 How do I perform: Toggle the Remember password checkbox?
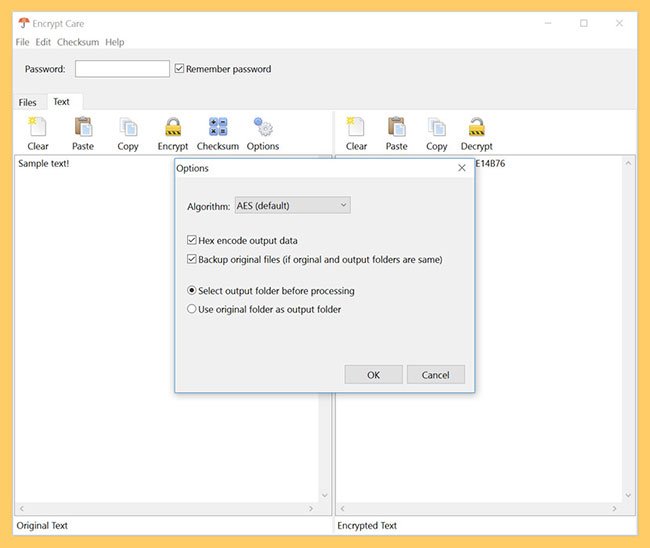pyautogui.click(x=180, y=69)
